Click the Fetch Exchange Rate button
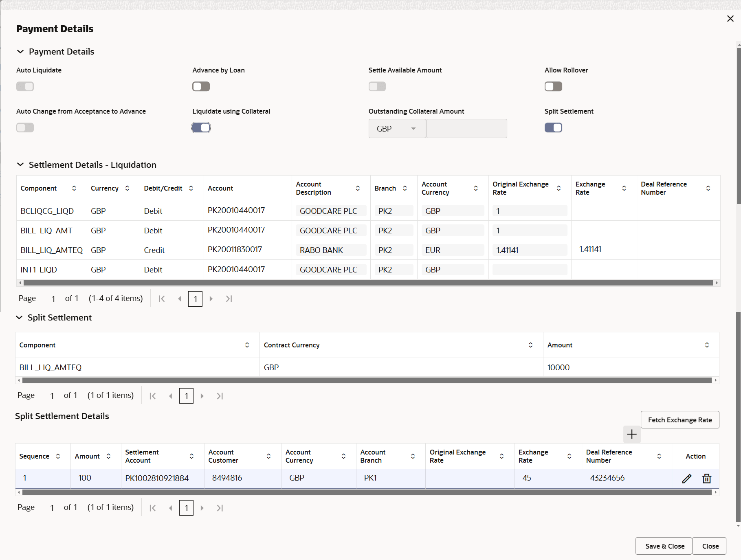The width and height of the screenshot is (741, 560). click(679, 419)
